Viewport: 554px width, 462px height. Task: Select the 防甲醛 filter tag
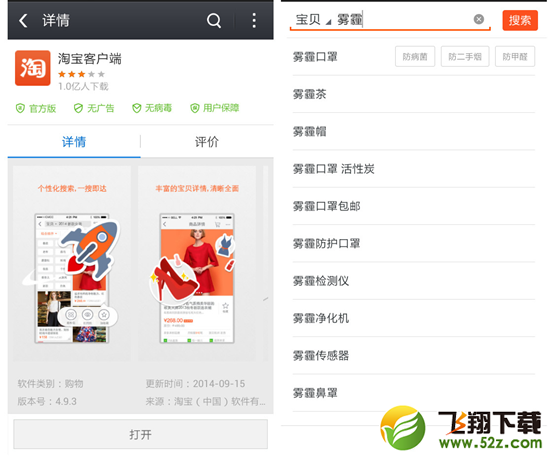pyautogui.click(x=515, y=57)
